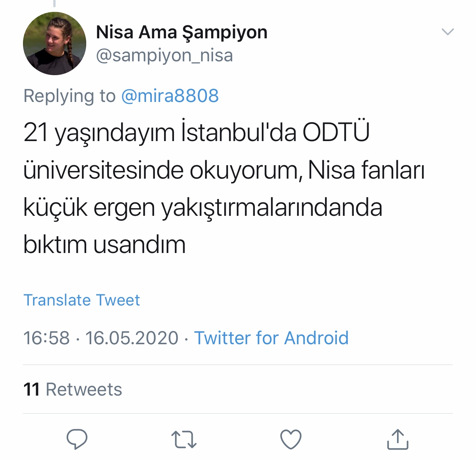View the 11 Retweets list
This screenshot has width=476, height=460.
pyautogui.click(x=73, y=389)
